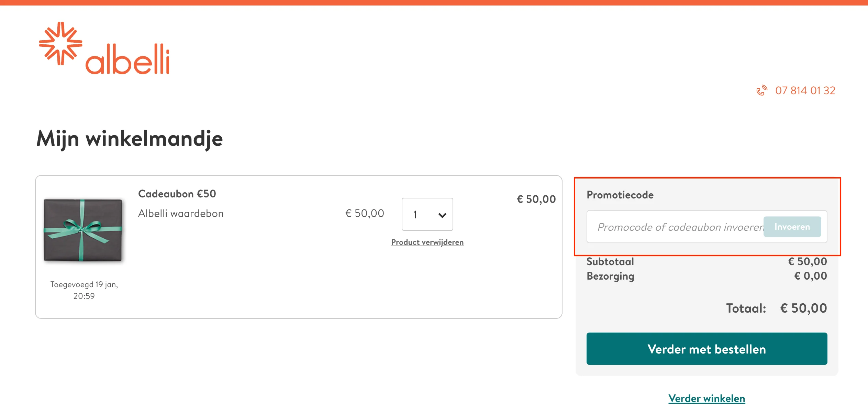Click the albelli starburst logo icon
The height and width of the screenshot is (412, 868).
(60, 44)
